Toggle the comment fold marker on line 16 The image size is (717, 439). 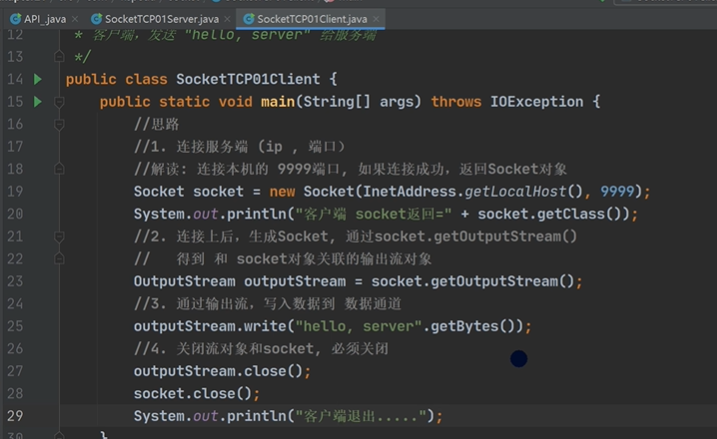coord(59,124)
